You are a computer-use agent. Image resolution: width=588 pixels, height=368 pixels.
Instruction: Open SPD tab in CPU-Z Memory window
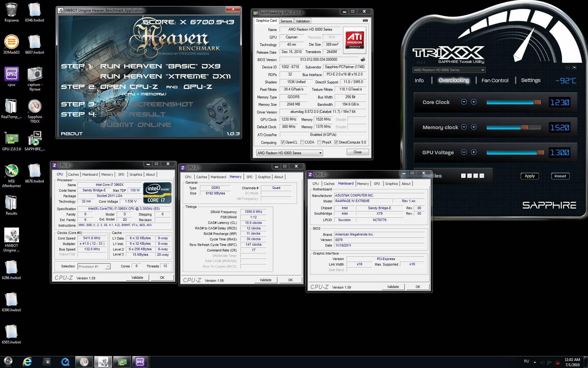[x=250, y=177]
